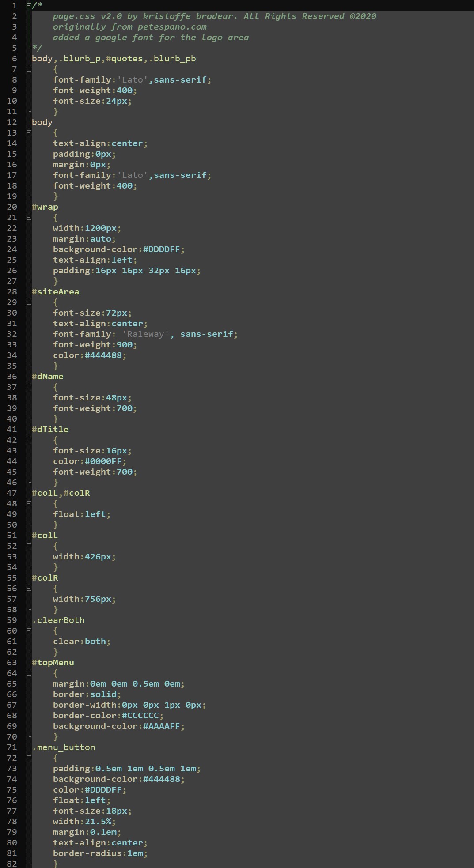Image resolution: width=474 pixels, height=868 pixels.
Task: Click 'text-align:left;' on line 25
Action: click(x=95, y=260)
